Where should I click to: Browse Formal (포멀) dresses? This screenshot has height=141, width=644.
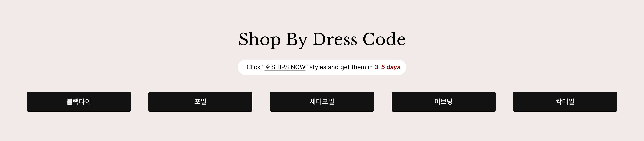(x=200, y=102)
